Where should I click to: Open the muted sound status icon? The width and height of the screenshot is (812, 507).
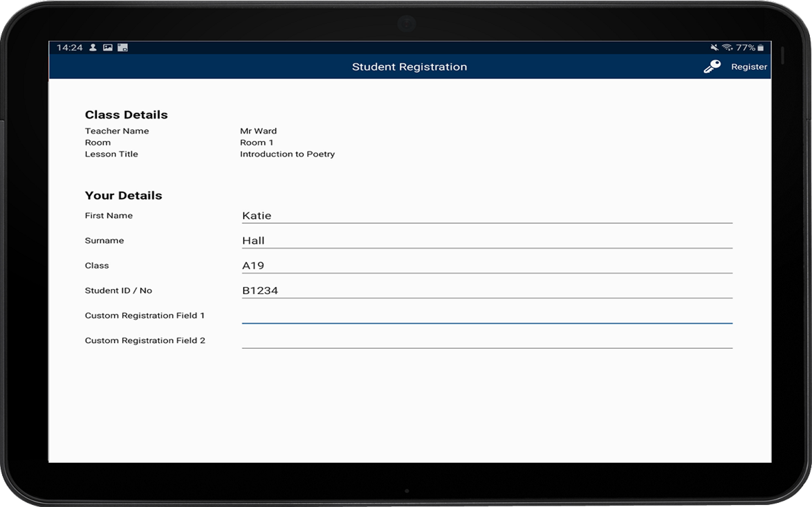pos(715,48)
